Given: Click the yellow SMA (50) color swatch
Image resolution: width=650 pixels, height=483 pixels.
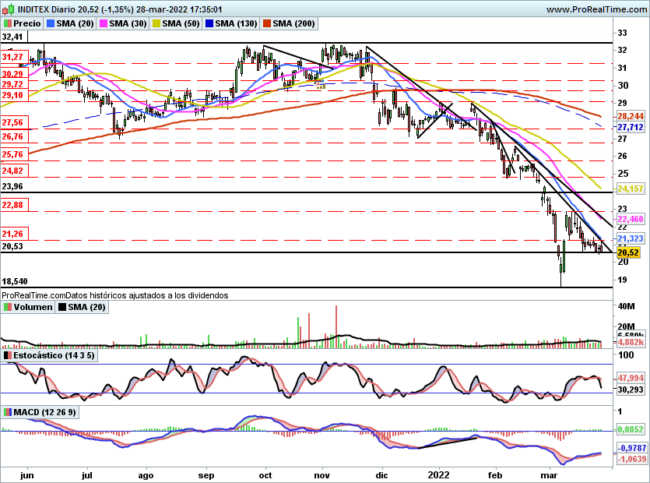Looking at the screenshot, I should pyautogui.click(x=157, y=24).
